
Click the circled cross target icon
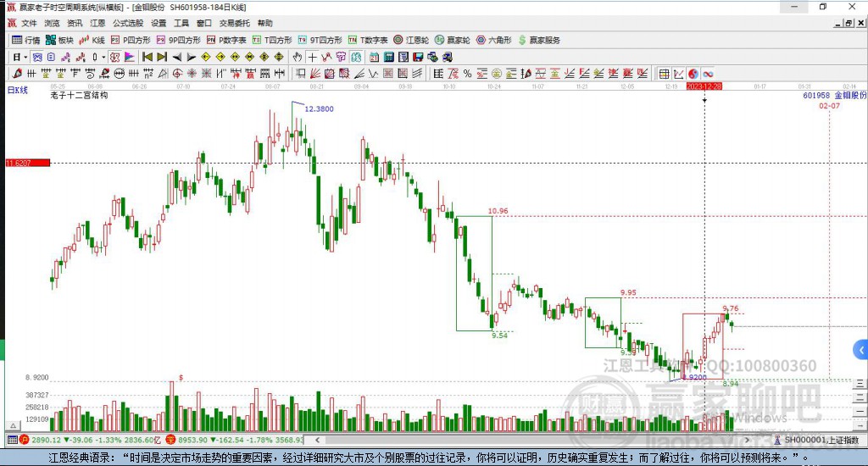[176, 73]
